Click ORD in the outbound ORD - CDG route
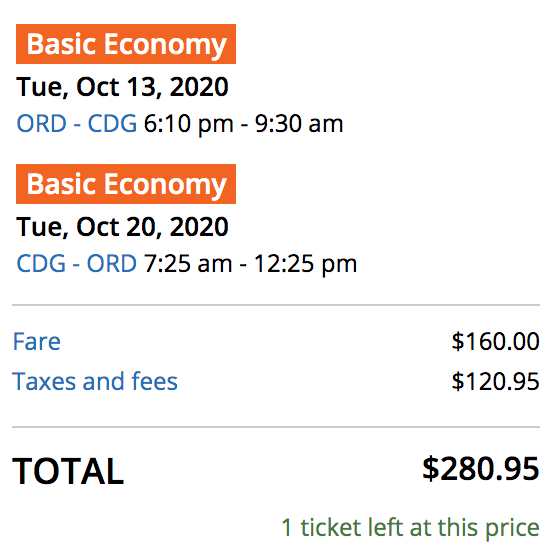The width and height of the screenshot is (558, 552). click(x=42, y=123)
